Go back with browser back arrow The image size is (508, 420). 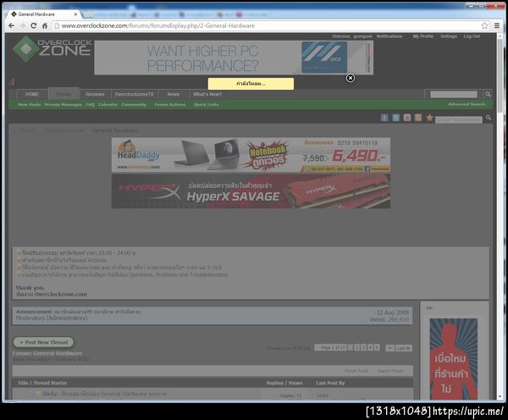12,25
